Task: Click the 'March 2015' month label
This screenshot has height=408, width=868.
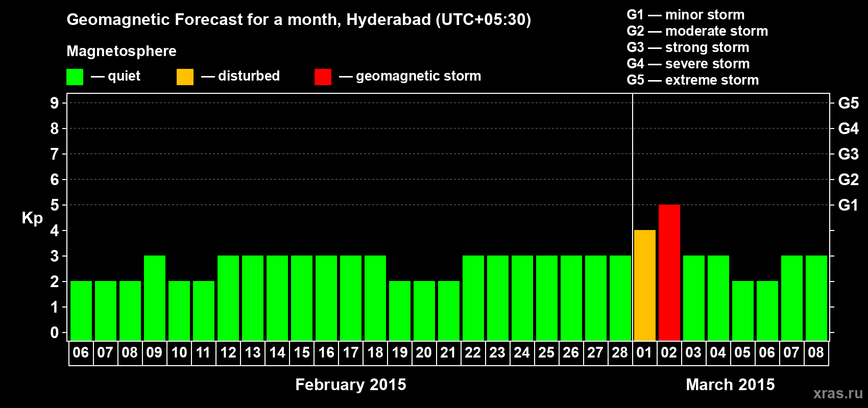Action: (x=730, y=385)
